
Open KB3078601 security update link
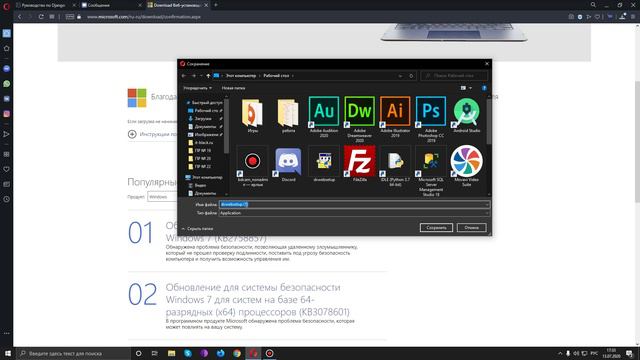tap(258, 300)
